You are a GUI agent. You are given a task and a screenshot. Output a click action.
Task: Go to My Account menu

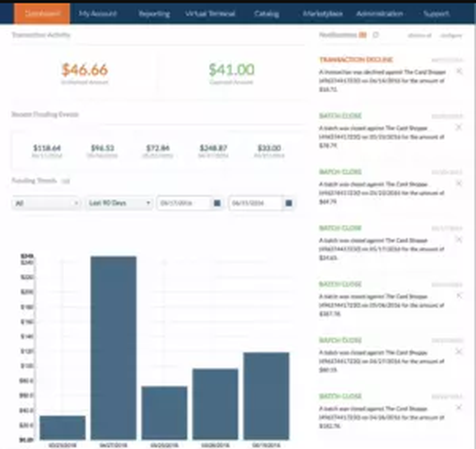pyautogui.click(x=98, y=14)
